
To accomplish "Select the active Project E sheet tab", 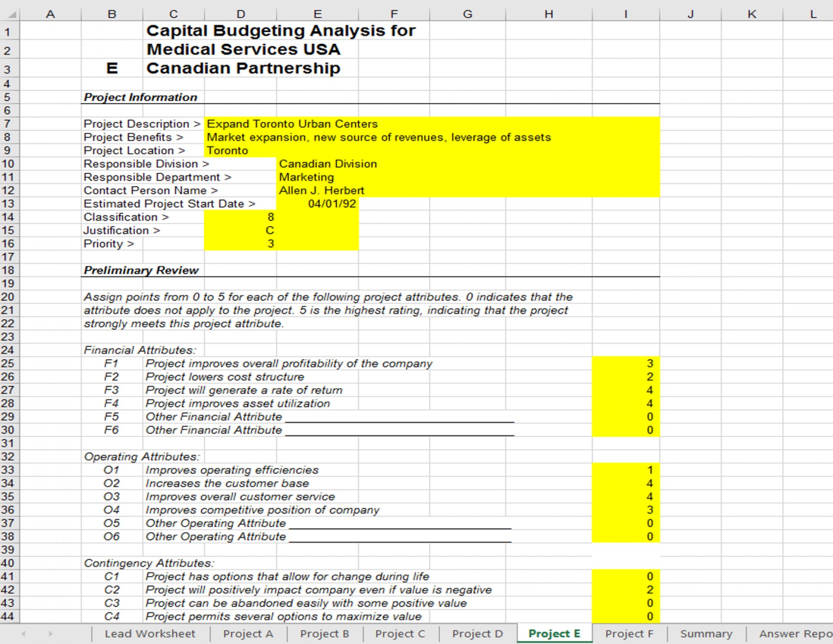I will (x=554, y=634).
